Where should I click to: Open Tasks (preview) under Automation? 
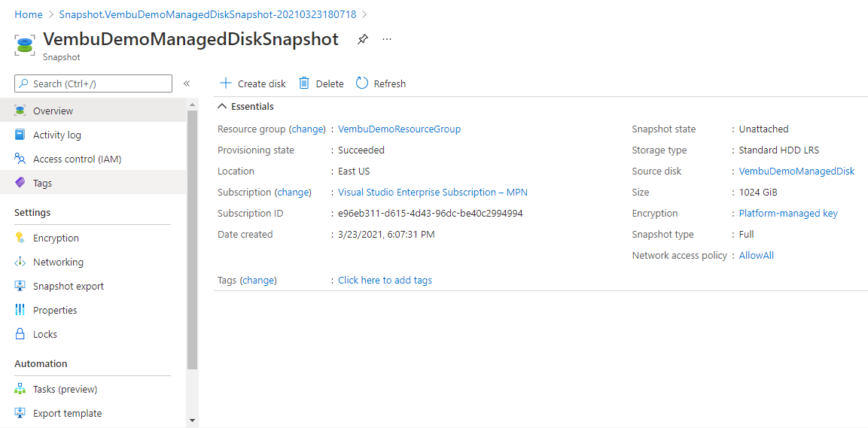(93, 390)
